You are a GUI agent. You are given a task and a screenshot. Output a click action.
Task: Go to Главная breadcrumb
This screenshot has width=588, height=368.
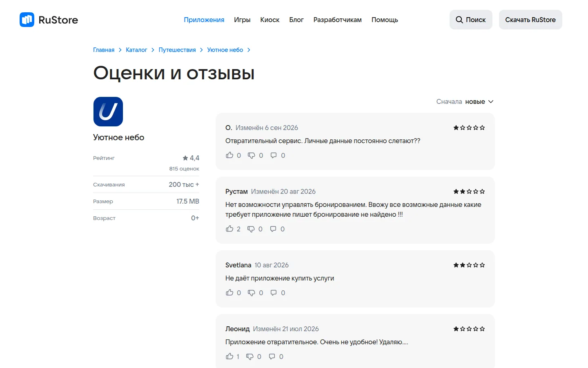(104, 50)
